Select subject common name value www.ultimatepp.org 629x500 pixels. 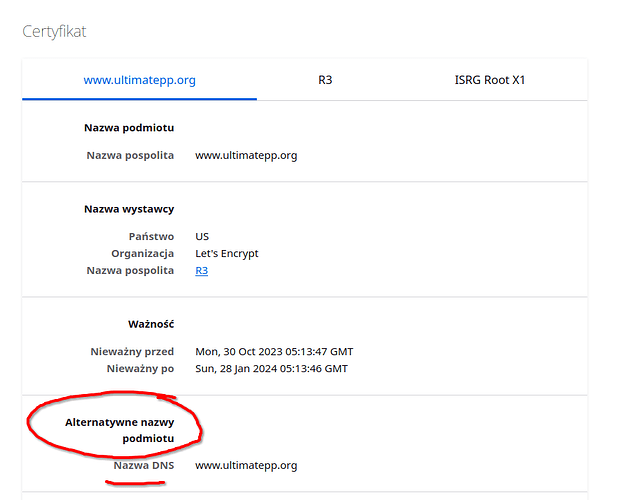[246, 155]
